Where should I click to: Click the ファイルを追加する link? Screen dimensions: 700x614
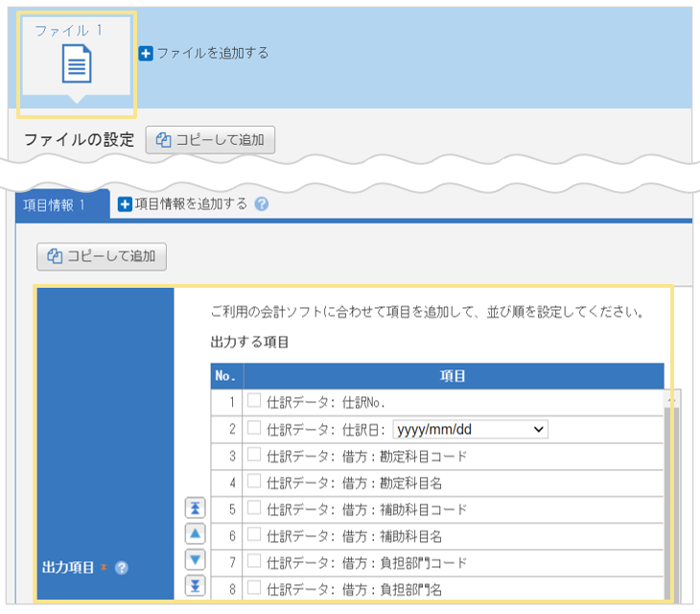[x=212, y=54]
